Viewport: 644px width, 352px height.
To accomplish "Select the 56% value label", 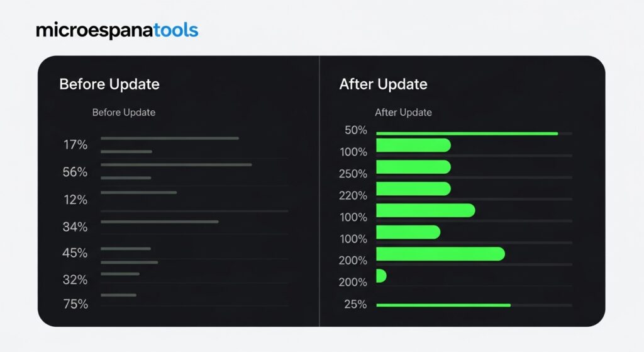I will [x=75, y=172].
